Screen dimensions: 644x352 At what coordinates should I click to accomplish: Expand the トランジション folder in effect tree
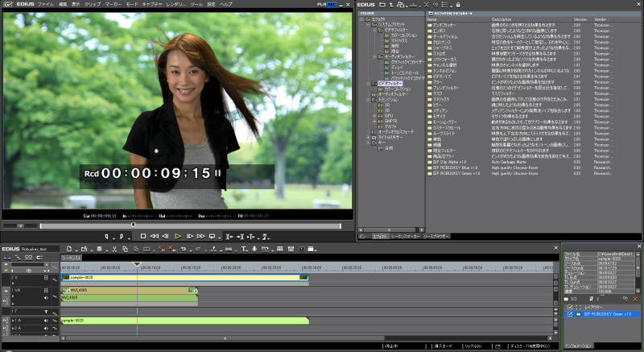369,100
